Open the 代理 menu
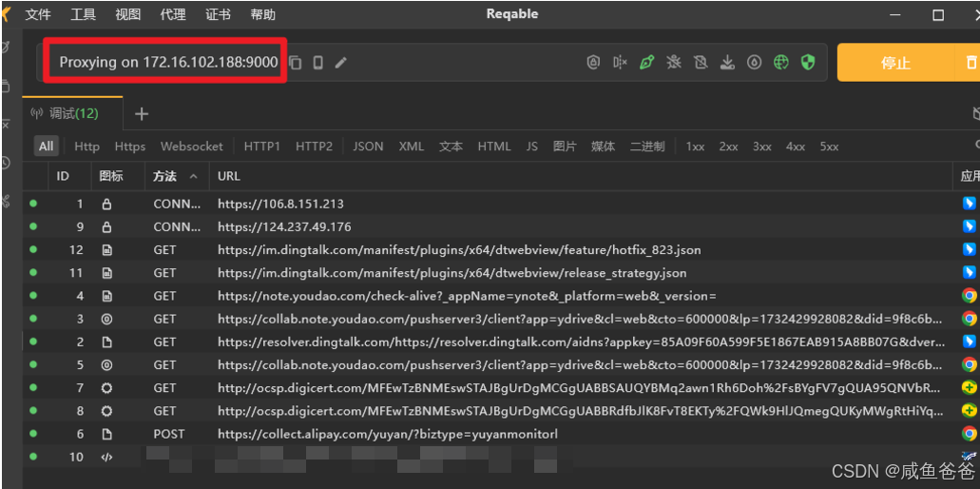Viewport: 980px width, 489px height. 173,14
